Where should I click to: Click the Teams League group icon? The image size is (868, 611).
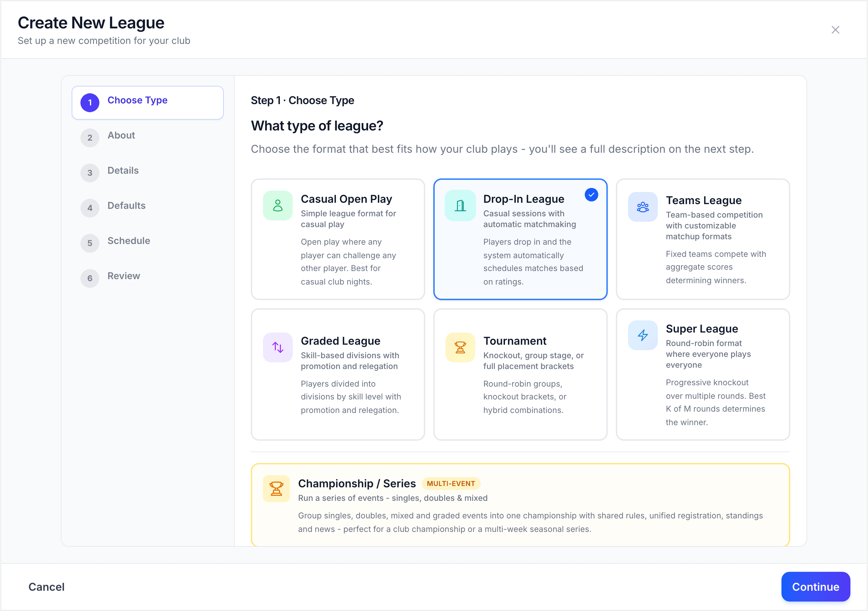(x=643, y=206)
